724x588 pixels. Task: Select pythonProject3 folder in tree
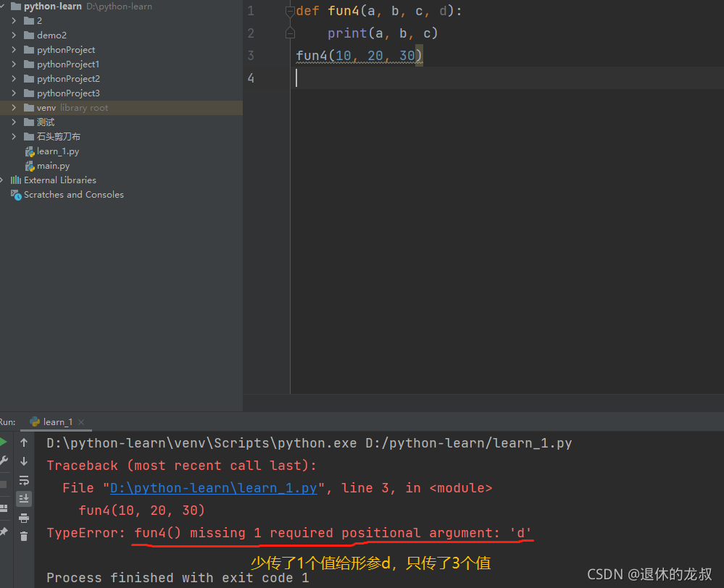tap(68, 93)
